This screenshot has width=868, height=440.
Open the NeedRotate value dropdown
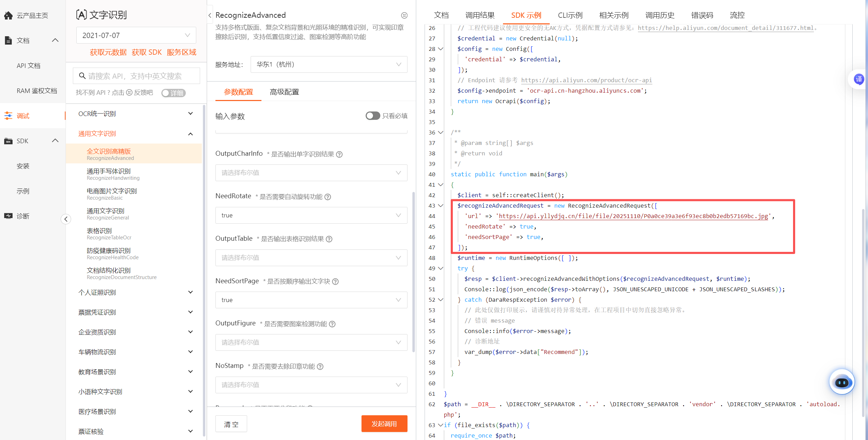(311, 215)
